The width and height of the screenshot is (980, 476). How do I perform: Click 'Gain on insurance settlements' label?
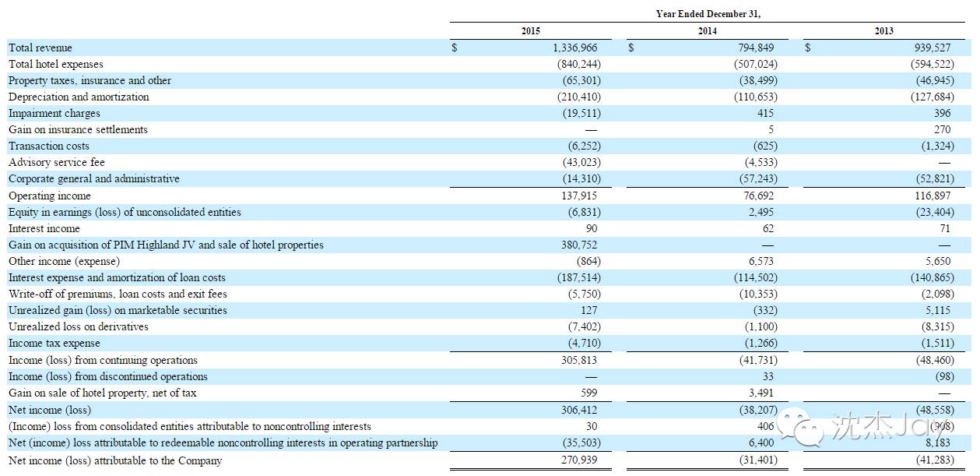[x=78, y=129]
